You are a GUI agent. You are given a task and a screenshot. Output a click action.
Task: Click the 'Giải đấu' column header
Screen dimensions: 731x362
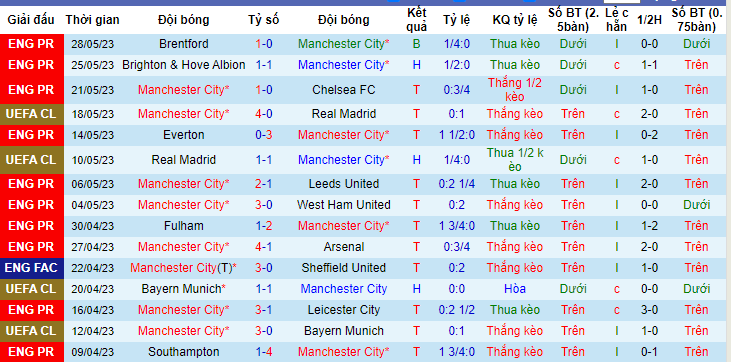(31, 20)
